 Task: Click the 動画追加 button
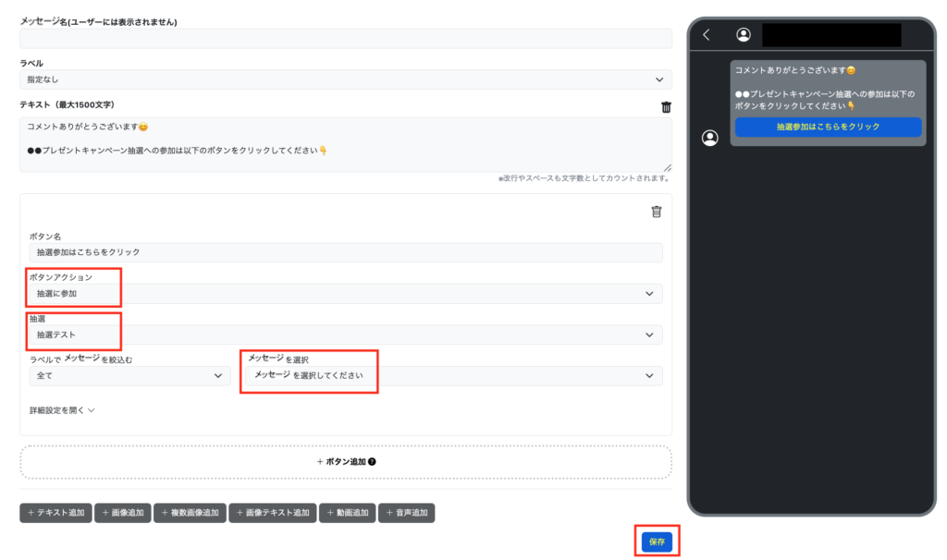348,513
